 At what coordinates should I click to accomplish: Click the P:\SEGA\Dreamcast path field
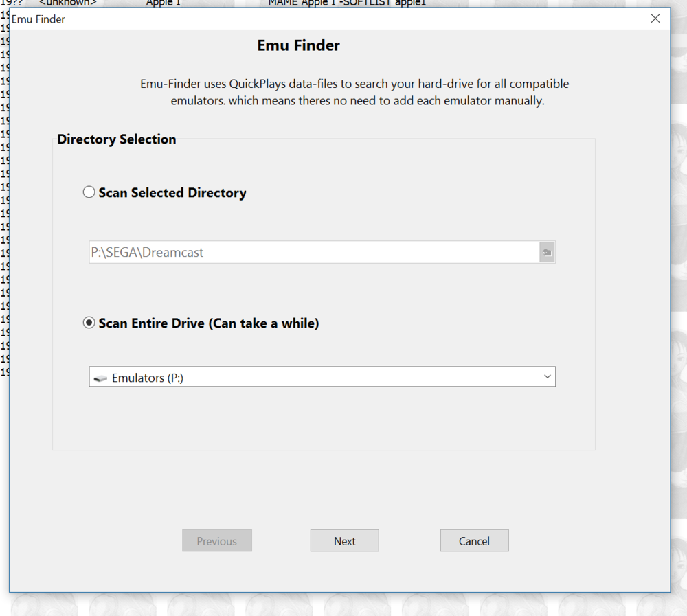313,253
